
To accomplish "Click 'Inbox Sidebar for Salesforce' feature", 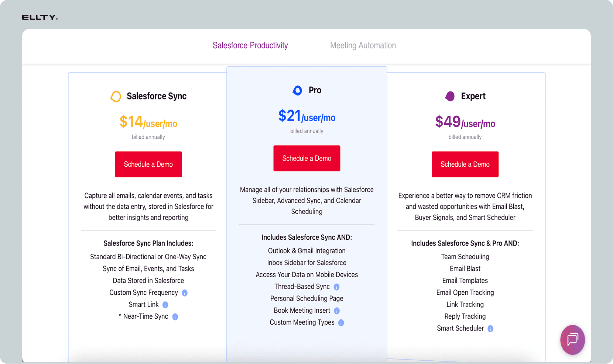I will [307, 263].
